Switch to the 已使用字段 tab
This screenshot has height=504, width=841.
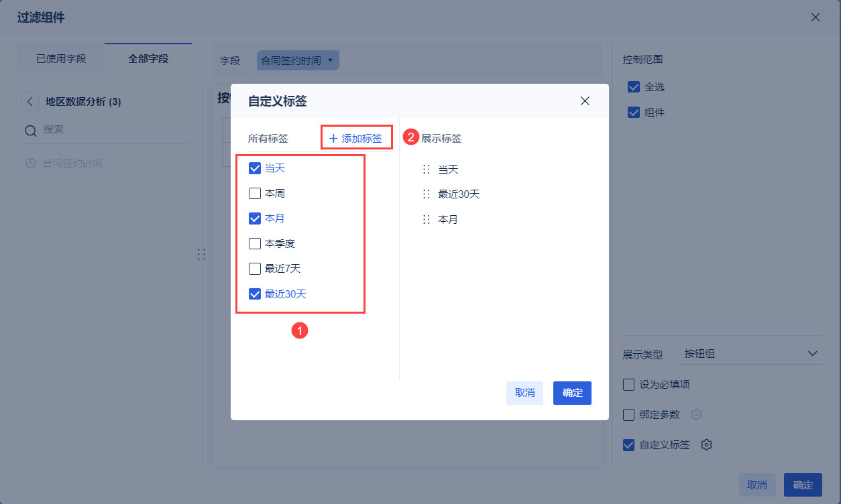click(x=61, y=59)
